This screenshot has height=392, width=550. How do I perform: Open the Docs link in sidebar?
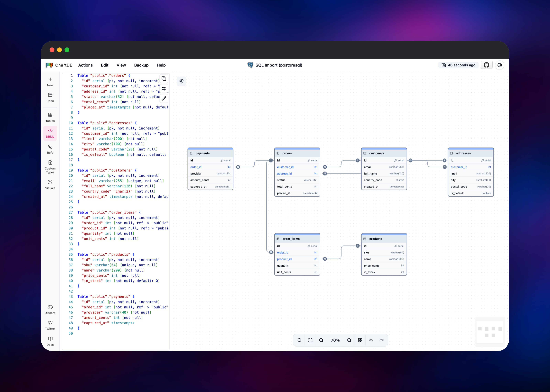(x=50, y=341)
